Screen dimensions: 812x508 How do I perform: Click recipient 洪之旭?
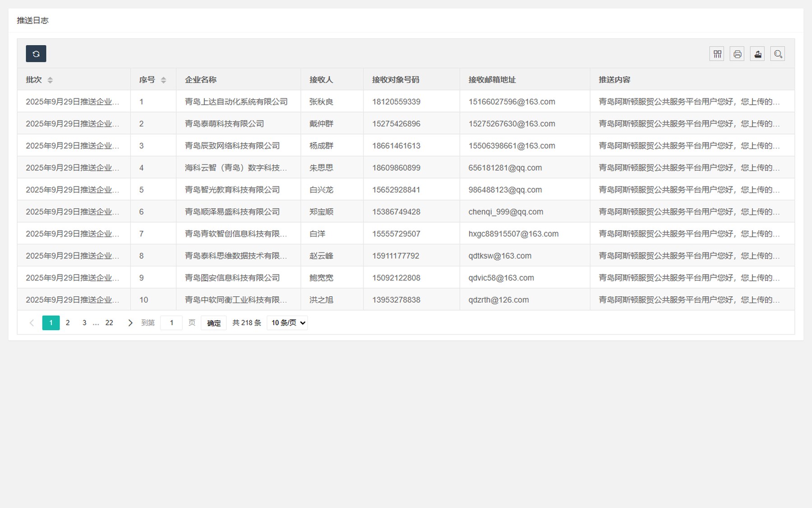click(321, 300)
